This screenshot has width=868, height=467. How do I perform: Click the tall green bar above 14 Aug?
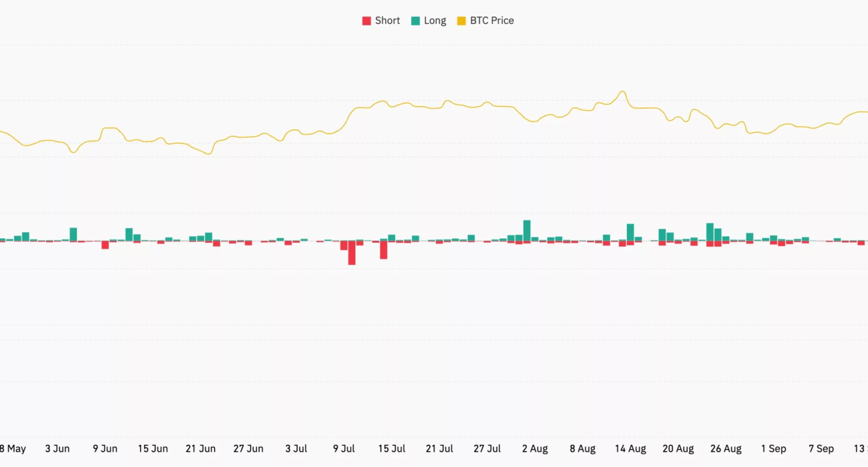[x=630, y=232]
